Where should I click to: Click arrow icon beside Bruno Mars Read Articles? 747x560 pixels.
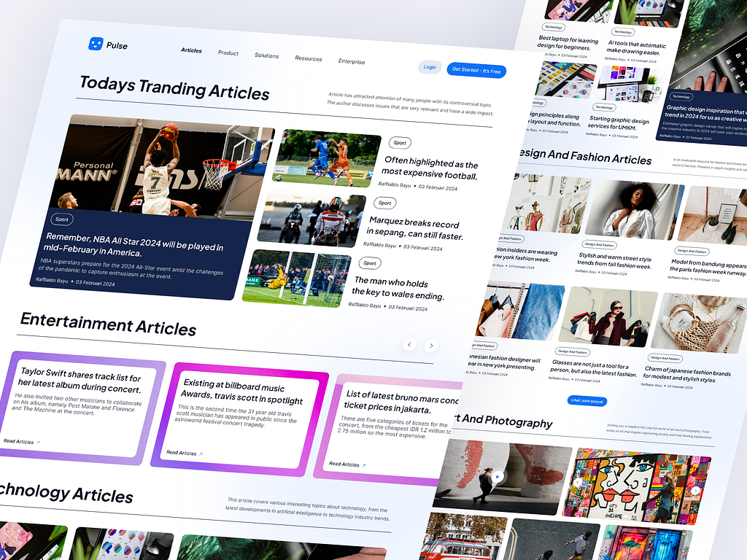364,465
